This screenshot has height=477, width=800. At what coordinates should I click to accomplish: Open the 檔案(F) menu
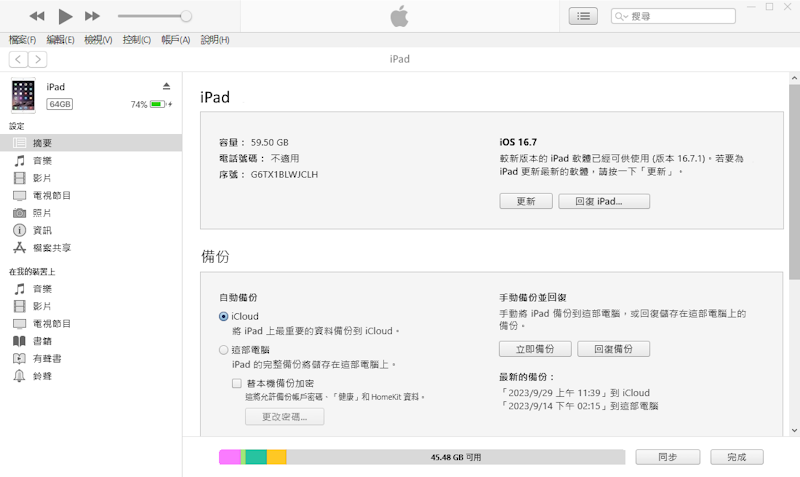coord(22,40)
